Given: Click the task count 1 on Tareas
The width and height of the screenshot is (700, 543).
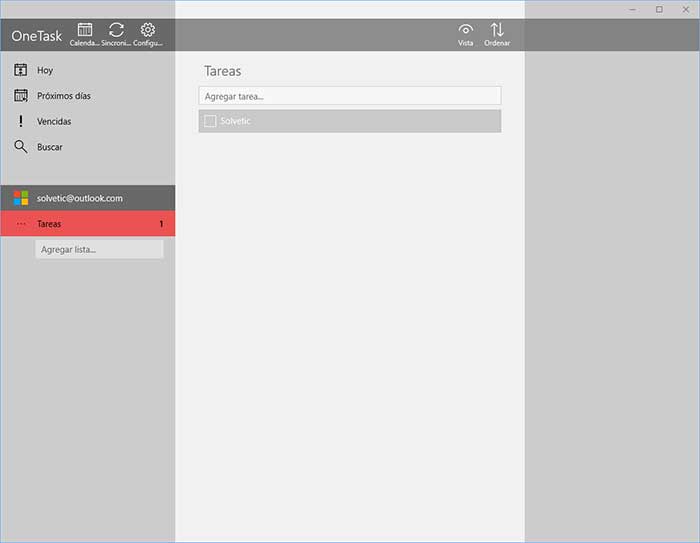Looking at the screenshot, I should tap(161, 224).
